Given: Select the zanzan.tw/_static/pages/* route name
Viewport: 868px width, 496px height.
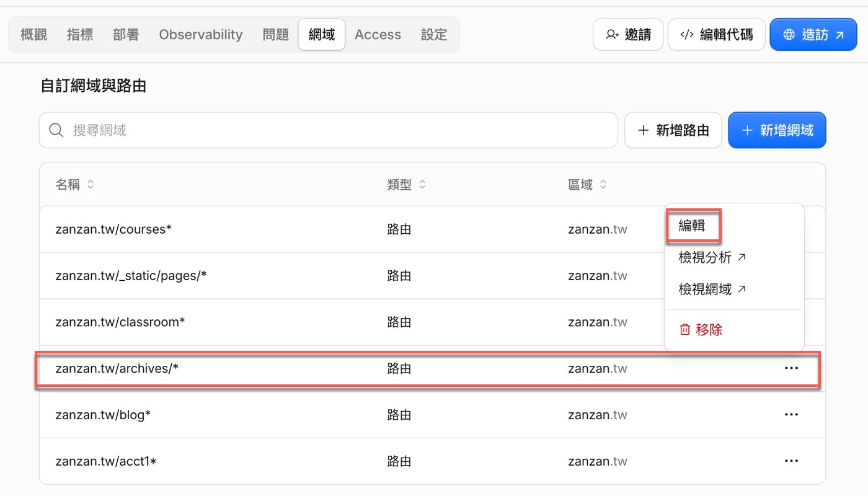Looking at the screenshot, I should pos(131,276).
